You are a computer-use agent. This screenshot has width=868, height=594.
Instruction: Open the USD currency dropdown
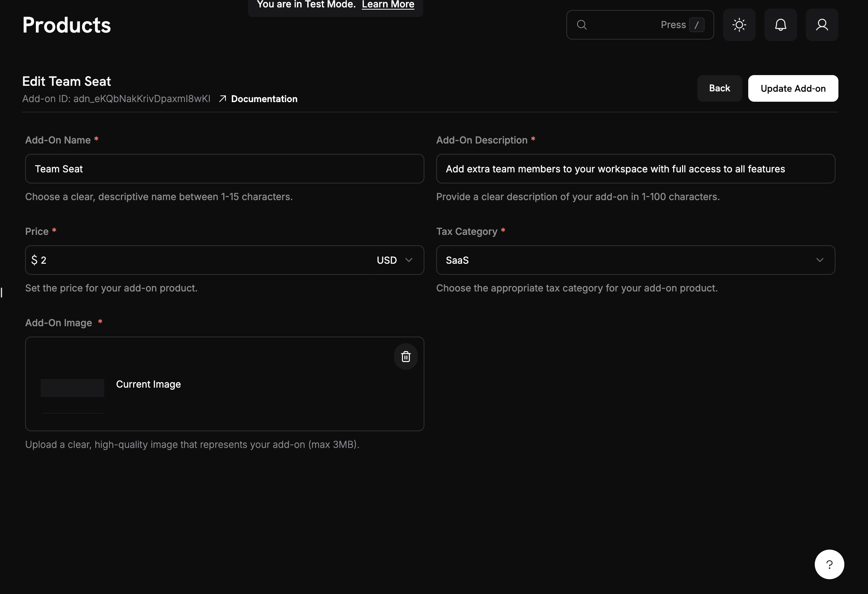[x=394, y=260]
